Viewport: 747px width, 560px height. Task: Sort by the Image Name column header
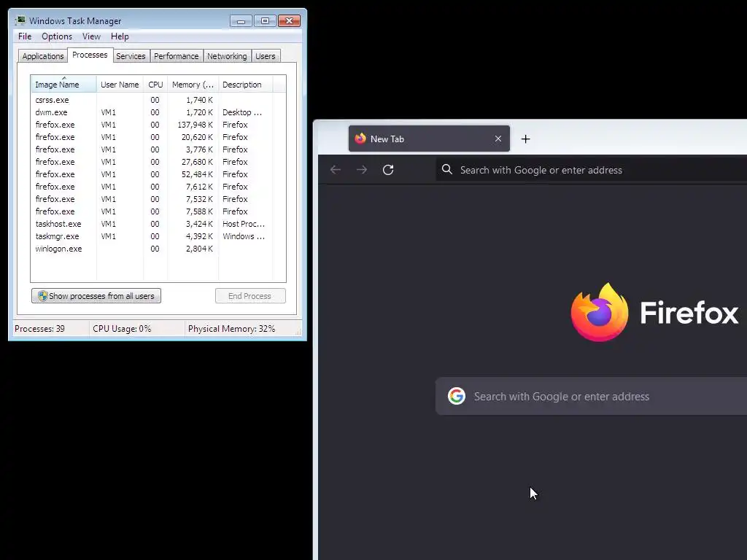tap(64, 85)
